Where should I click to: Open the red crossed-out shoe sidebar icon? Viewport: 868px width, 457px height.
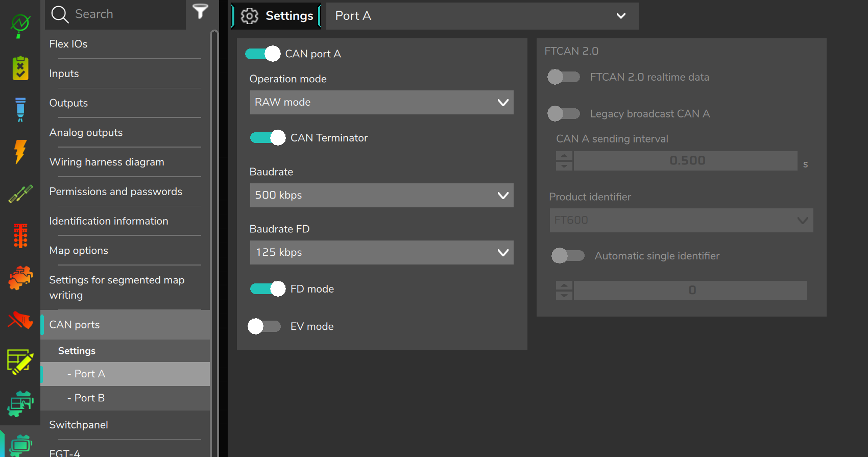point(20,320)
